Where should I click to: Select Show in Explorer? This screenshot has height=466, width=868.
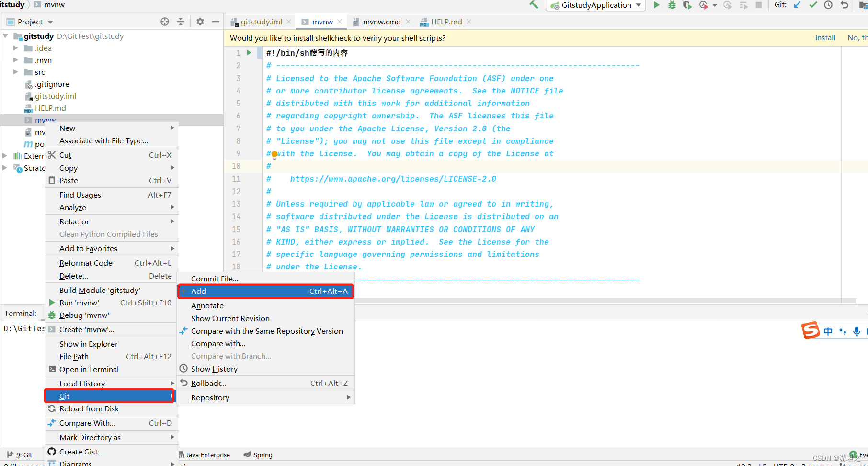point(112,344)
